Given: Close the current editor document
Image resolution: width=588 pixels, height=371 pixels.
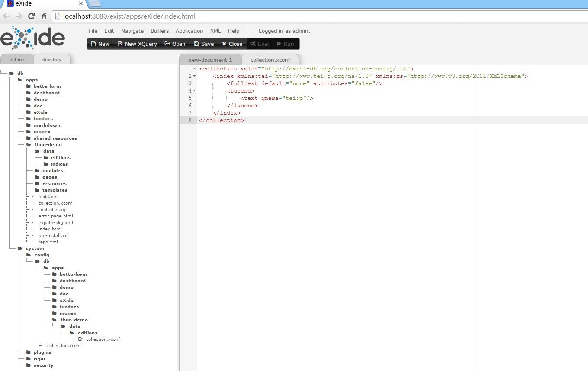Looking at the screenshot, I should click(x=232, y=44).
